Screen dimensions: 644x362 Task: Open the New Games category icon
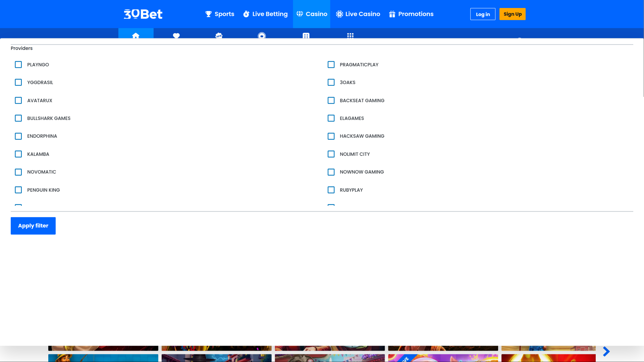coord(219,36)
